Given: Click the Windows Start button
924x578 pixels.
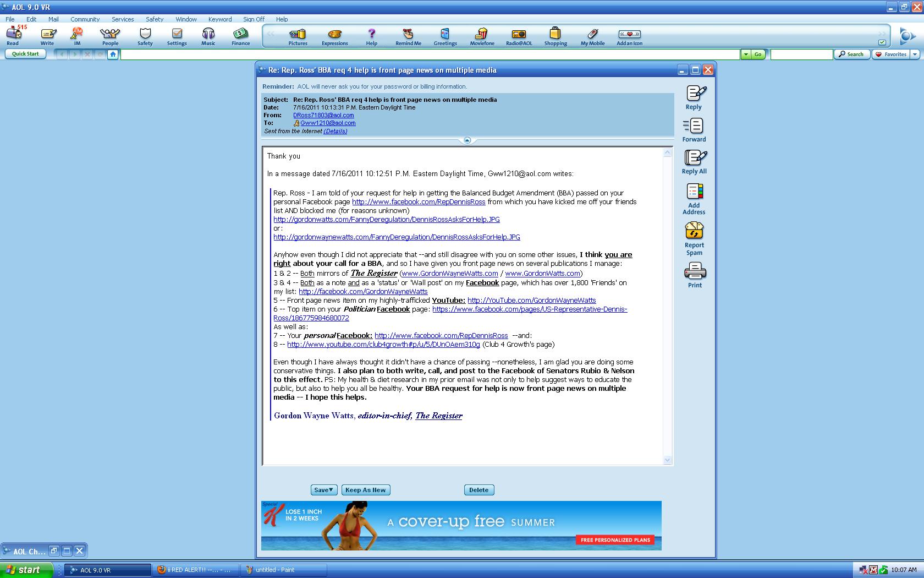Looking at the screenshot, I should (x=26, y=570).
